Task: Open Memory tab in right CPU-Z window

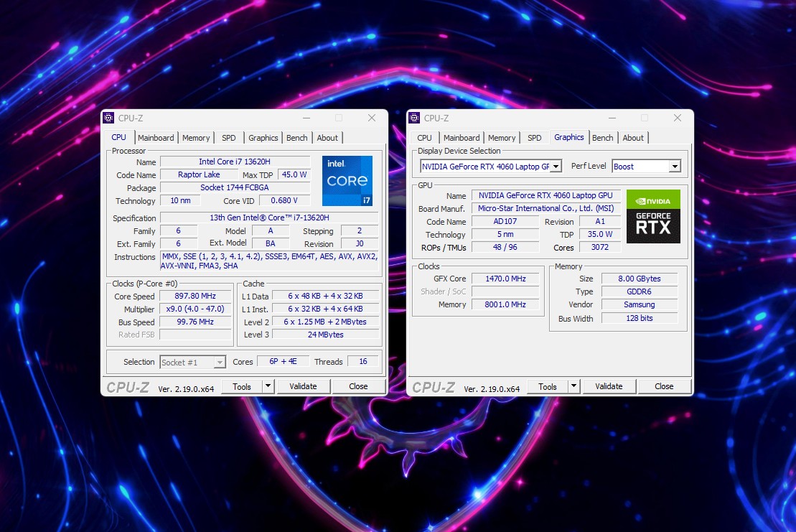Action: pyautogui.click(x=502, y=138)
